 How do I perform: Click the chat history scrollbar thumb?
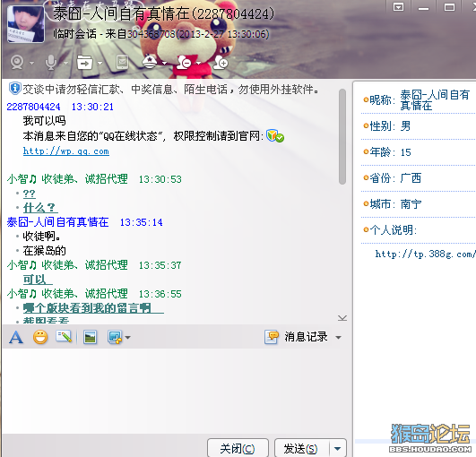342,136
